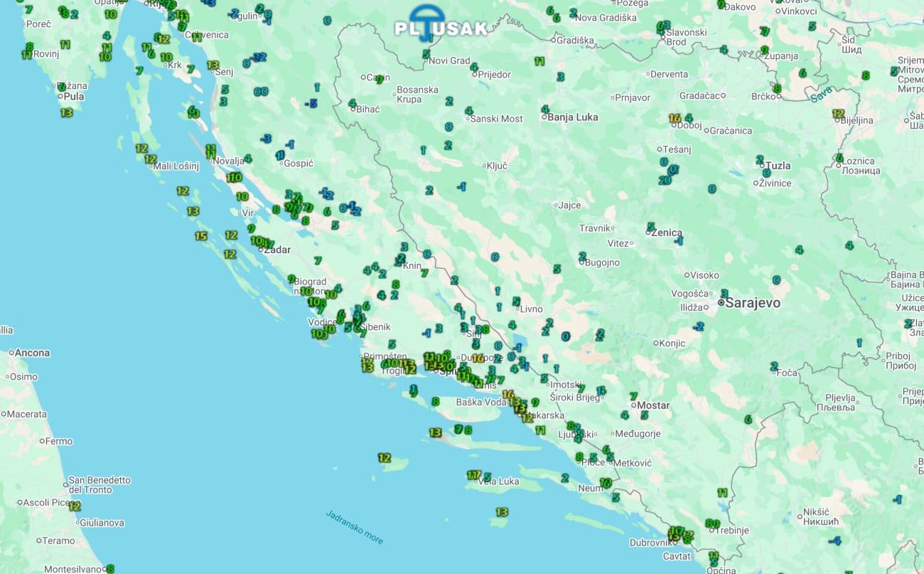Open the -5 marker near Bihać
The image size is (924, 574).
coord(311,103)
